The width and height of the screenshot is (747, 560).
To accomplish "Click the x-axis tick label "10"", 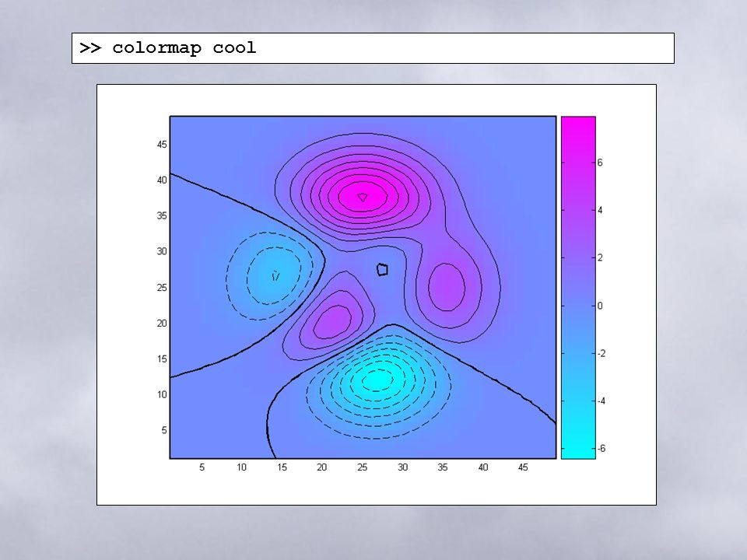I will tap(241, 467).
